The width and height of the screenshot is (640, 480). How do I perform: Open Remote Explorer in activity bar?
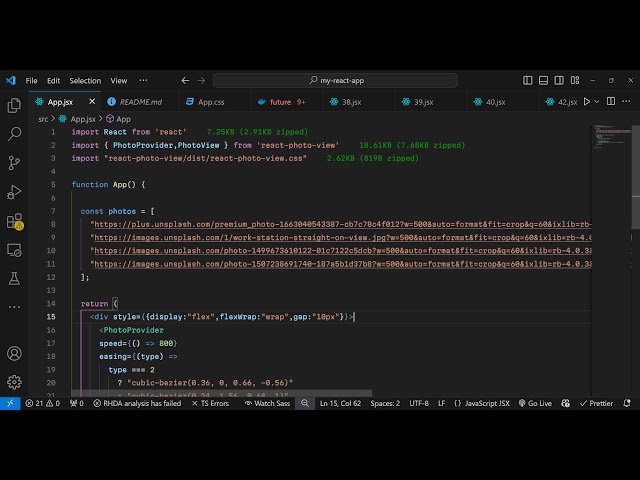point(14,250)
